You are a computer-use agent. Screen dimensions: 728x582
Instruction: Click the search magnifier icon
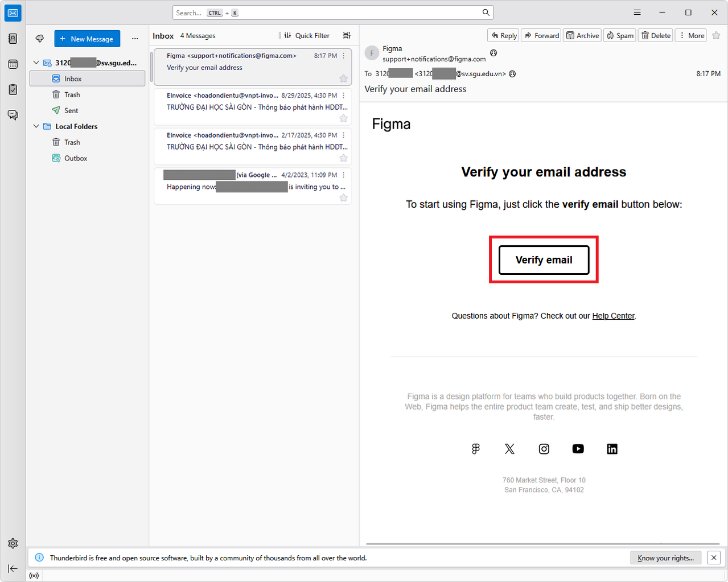coord(486,13)
